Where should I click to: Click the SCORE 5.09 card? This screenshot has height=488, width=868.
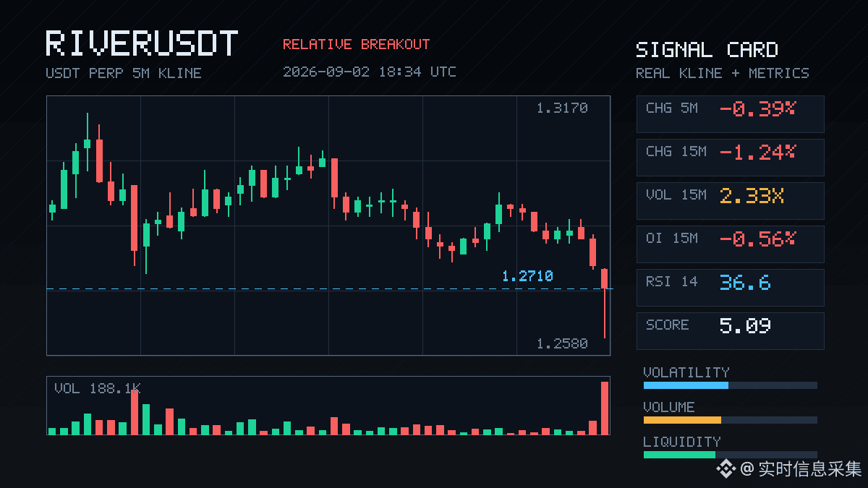point(730,330)
